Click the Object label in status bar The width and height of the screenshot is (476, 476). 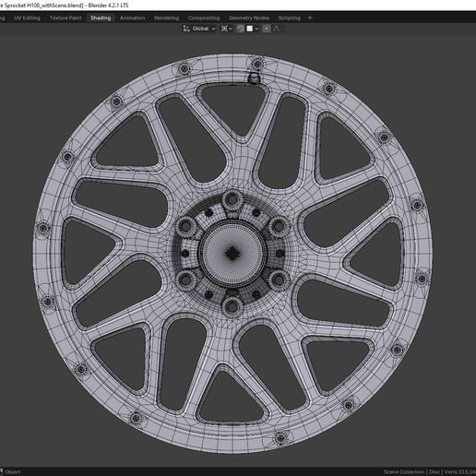13,471
